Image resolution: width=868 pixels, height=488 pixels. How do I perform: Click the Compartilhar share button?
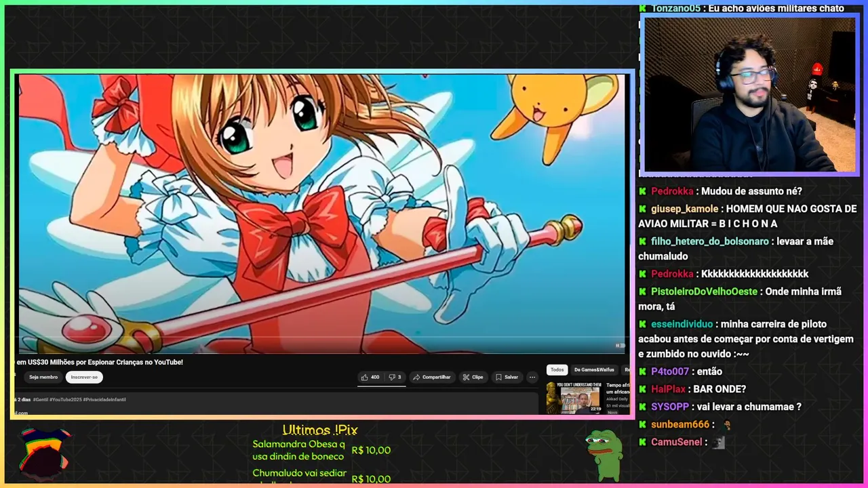coord(431,377)
